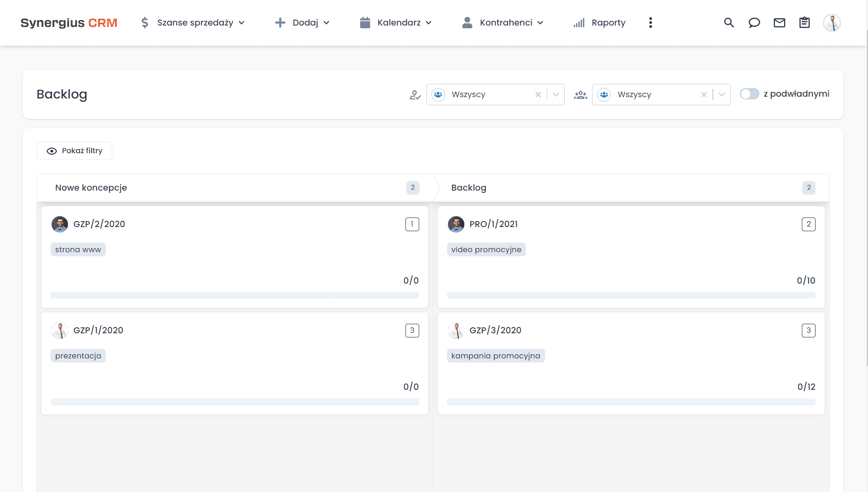The image size is (868, 492).
Task: Click the bar chart icon next to Raporty
Action: click(578, 22)
